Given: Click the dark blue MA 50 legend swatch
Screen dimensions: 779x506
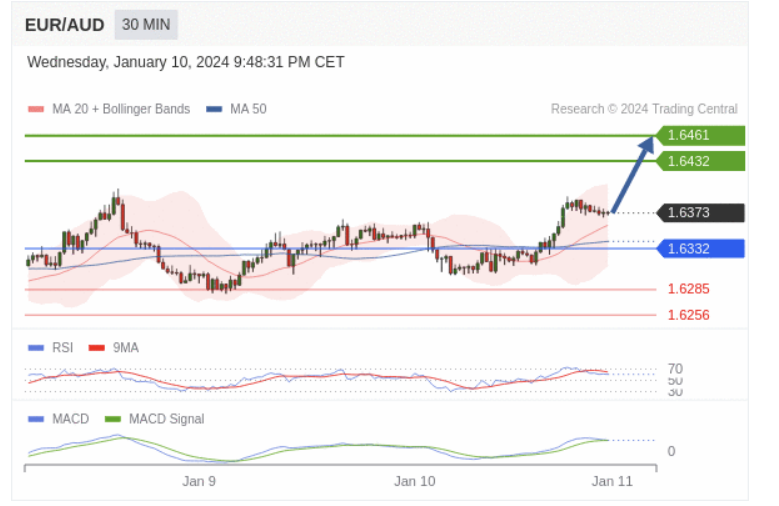Looking at the screenshot, I should (214, 109).
